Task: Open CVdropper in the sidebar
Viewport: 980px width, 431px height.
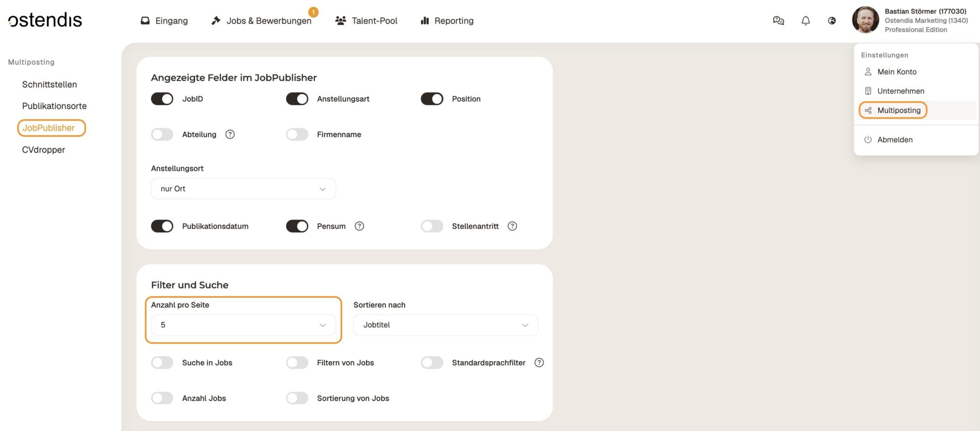Action: tap(43, 150)
